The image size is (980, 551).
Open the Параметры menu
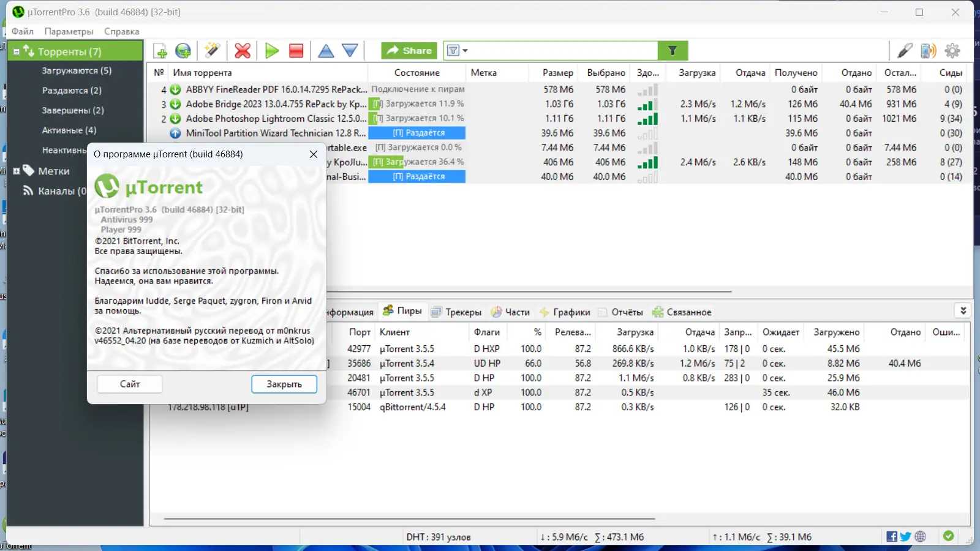pos(69,31)
